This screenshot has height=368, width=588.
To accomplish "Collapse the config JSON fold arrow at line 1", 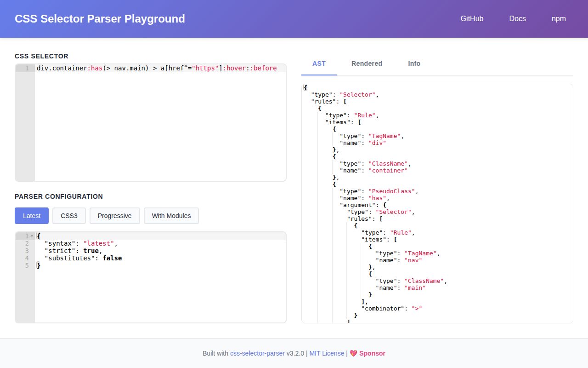I will [32, 236].
